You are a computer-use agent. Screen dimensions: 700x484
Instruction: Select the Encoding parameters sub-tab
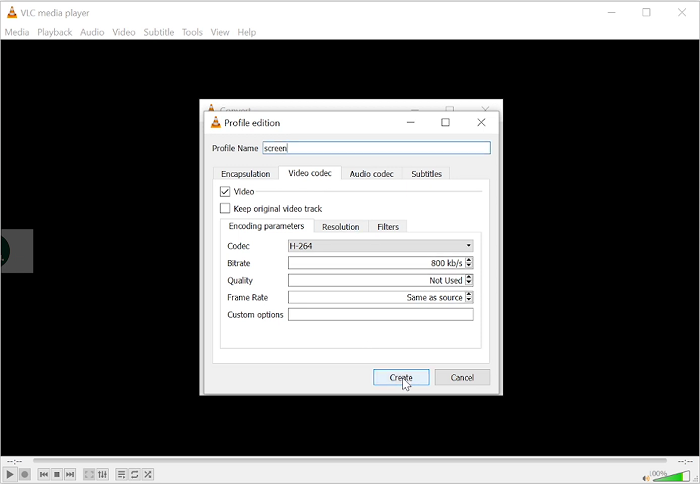pos(267,226)
